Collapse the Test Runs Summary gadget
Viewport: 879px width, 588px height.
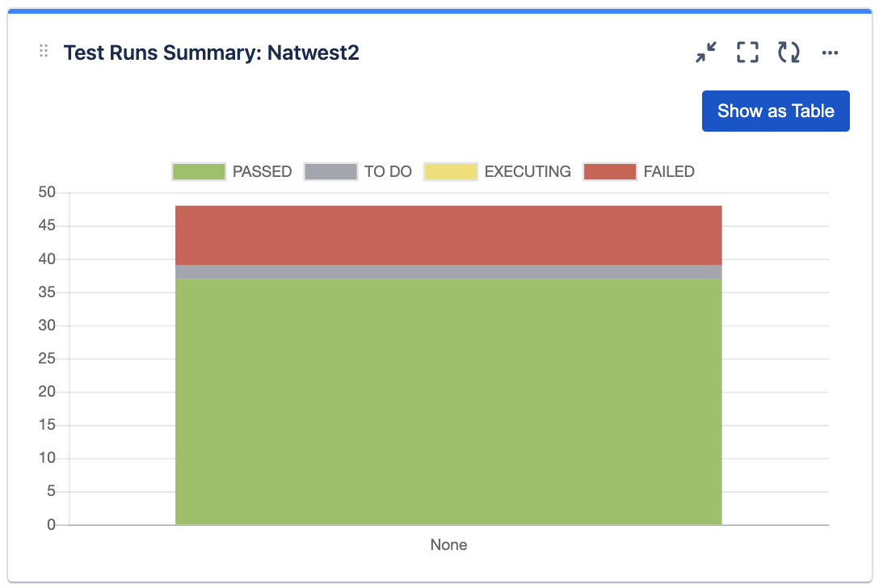pos(705,52)
